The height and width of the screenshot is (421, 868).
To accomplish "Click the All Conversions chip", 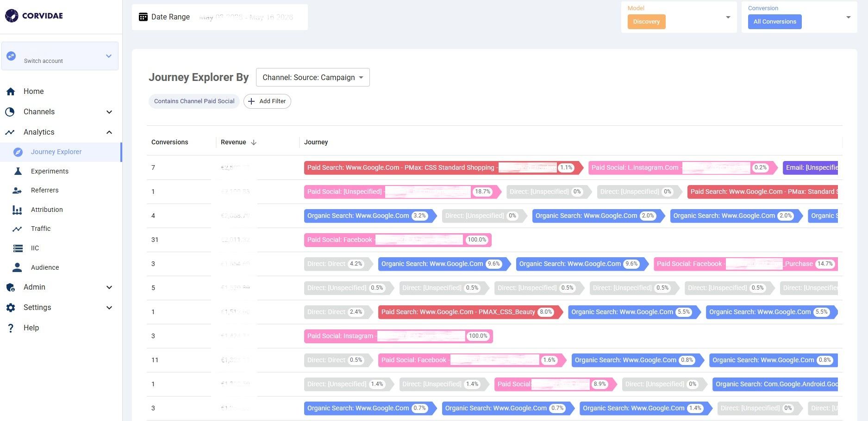I will pos(774,22).
